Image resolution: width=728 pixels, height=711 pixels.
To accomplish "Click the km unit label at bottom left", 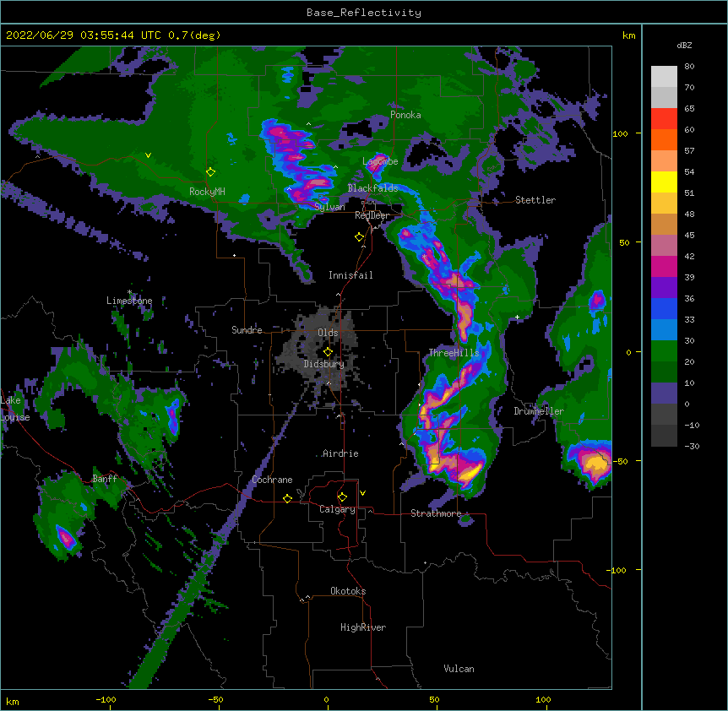I will tap(13, 701).
